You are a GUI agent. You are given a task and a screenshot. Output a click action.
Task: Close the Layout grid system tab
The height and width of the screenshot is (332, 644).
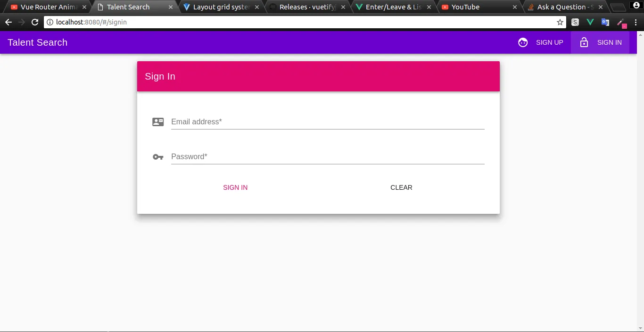coord(257,7)
